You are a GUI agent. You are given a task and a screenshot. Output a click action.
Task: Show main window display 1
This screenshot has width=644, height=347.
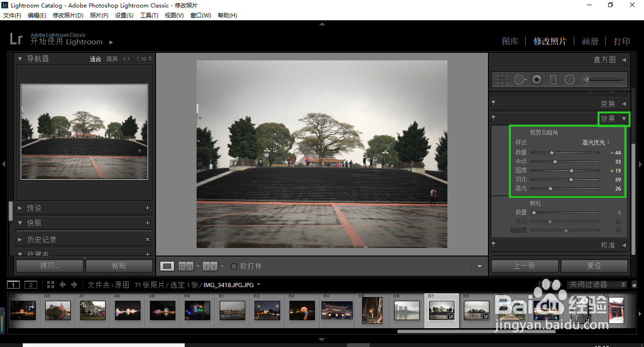click(13, 285)
